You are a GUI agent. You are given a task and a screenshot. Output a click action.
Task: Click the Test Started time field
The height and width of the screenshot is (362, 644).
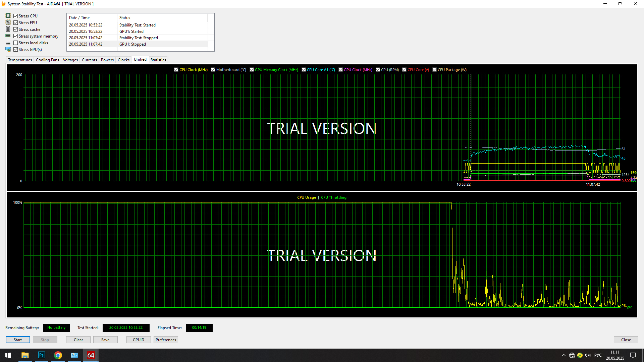pos(126,328)
